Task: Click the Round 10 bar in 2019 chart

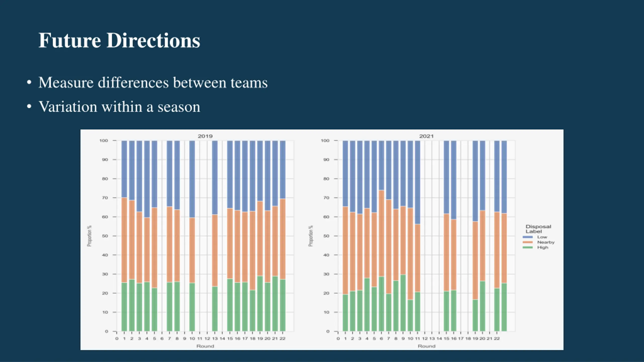Action: click(192, 236)
